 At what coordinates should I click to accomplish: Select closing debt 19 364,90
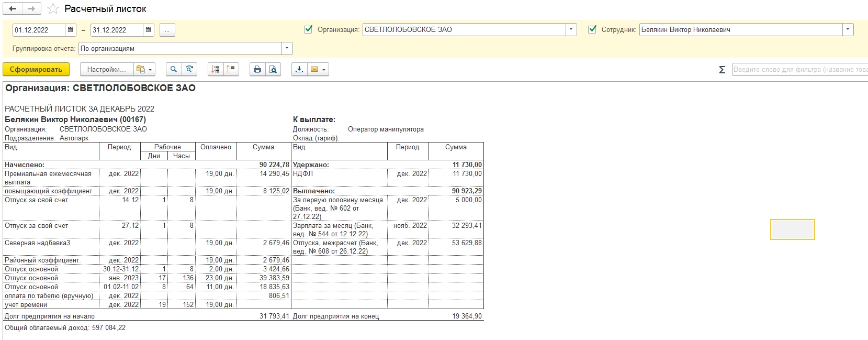pyautogui.click(x=467, y=316)
